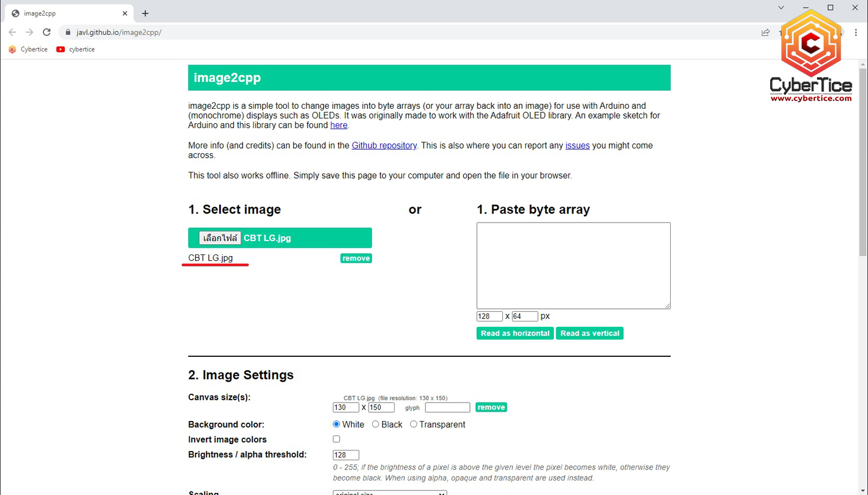Select Transparent background color option
This screenshot has height=495, width=868.
(x=413, y=424)
